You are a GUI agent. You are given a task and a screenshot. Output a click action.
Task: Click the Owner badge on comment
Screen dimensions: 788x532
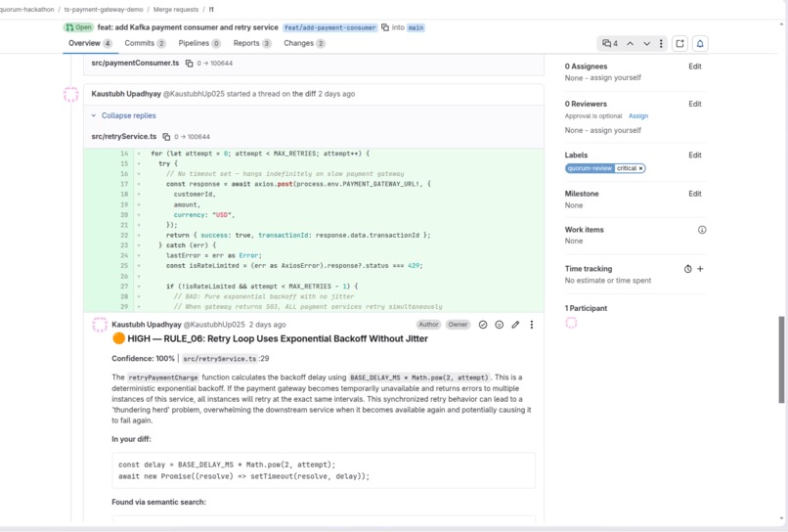pyautogui.click(x=458, y=325)
